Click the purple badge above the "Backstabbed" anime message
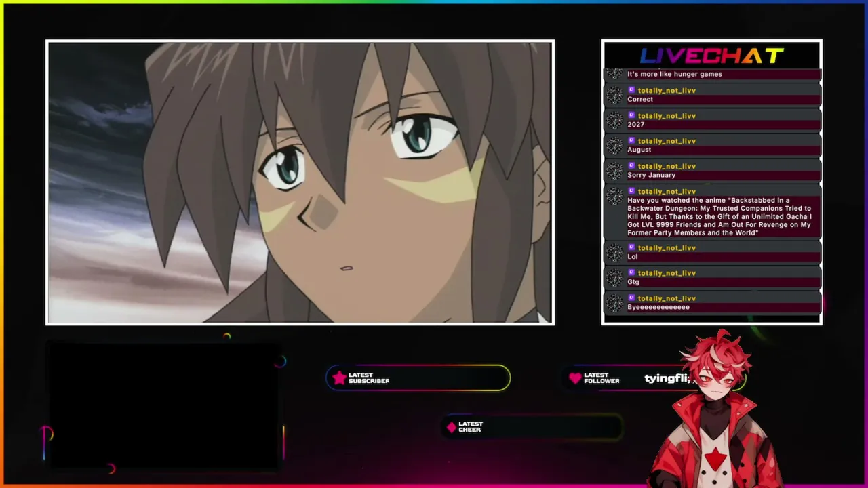 click(631, 191)
